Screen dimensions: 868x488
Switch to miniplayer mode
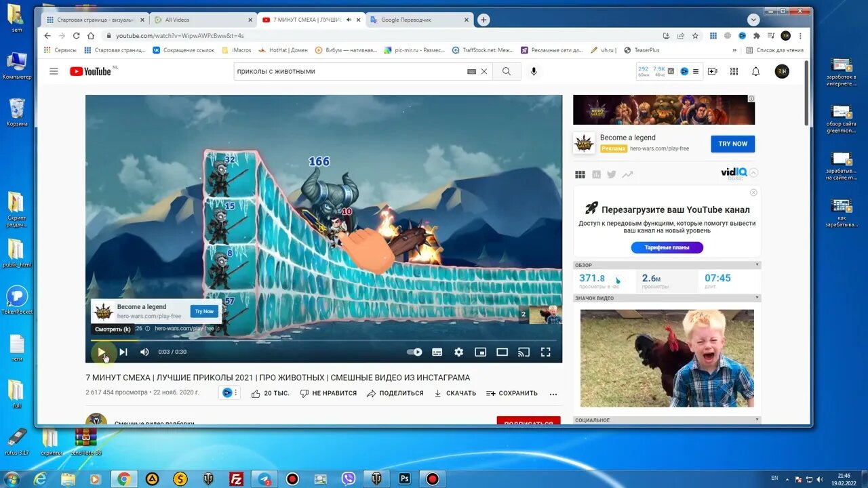[x=480, y=352]
